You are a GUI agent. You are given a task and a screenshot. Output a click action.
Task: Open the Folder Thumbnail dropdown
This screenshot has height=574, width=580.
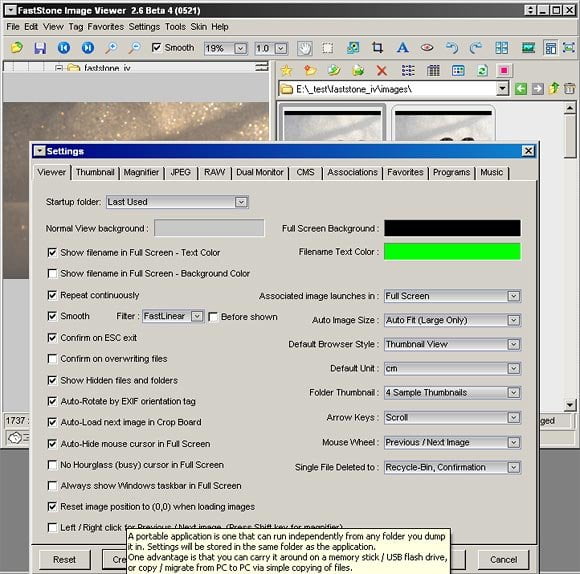coord(452,392)
